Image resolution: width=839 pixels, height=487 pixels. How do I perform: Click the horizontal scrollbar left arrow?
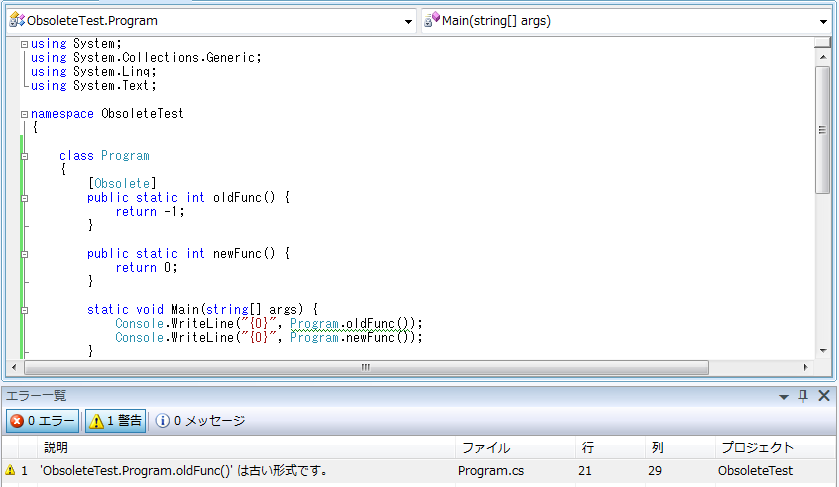pos(14,367)
